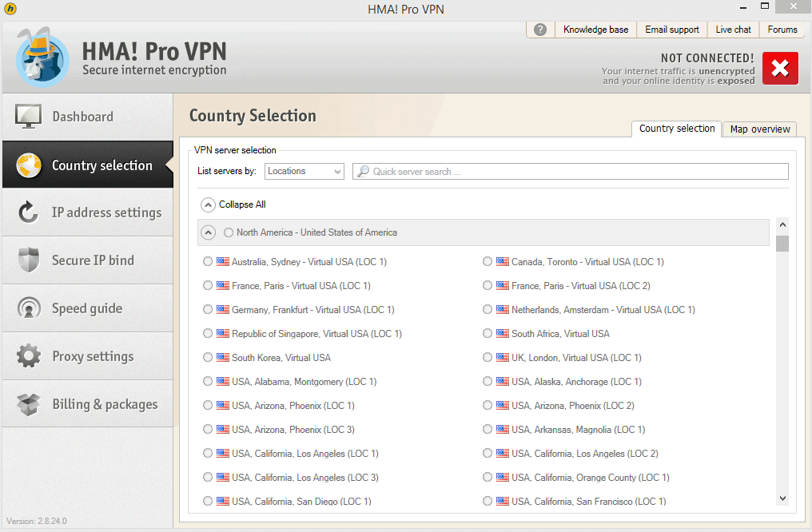
Task: Open the Country selection tab
Action: click(676, 129)
